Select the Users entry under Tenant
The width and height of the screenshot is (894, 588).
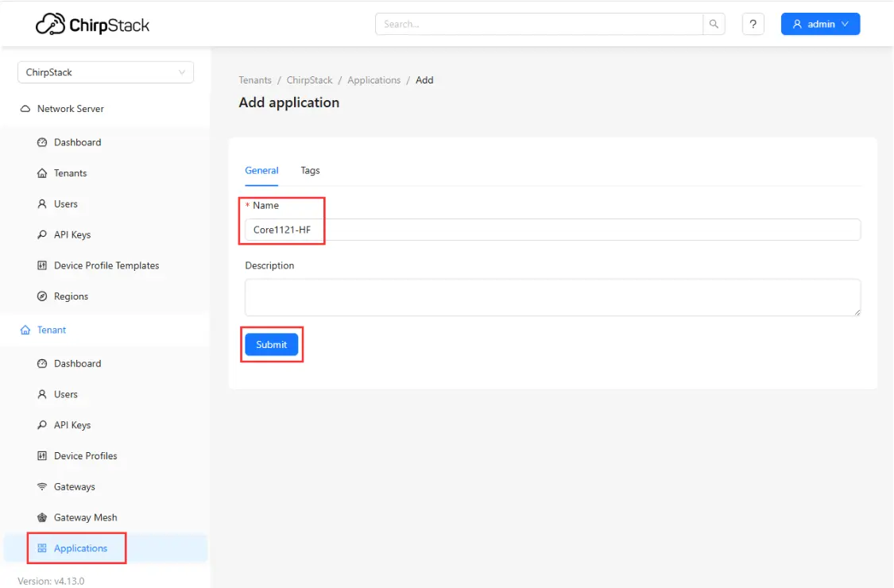pyautogui.click(x=67, y=394)
